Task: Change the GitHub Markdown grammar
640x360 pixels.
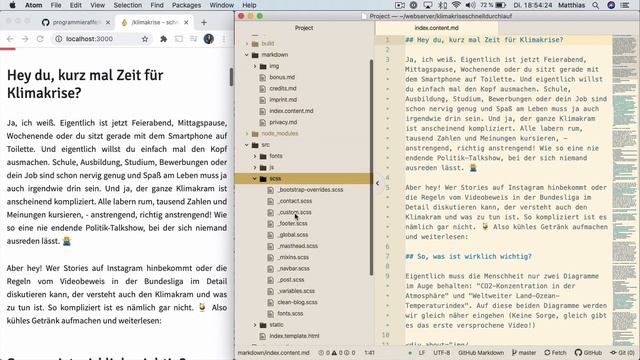Action: pos(480,353)
